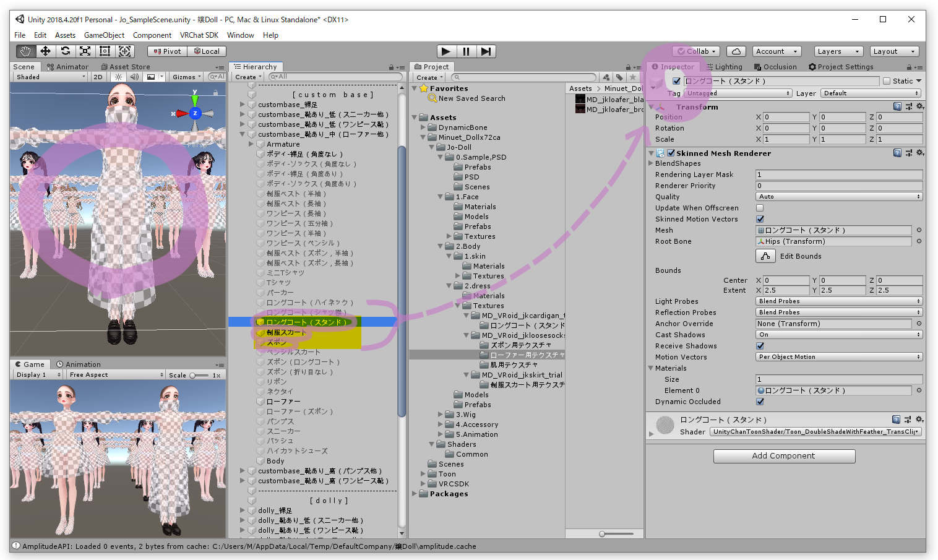This screenshot has width=938, height=560.
Task: Select the Scale tool
Action: point(85,51)
